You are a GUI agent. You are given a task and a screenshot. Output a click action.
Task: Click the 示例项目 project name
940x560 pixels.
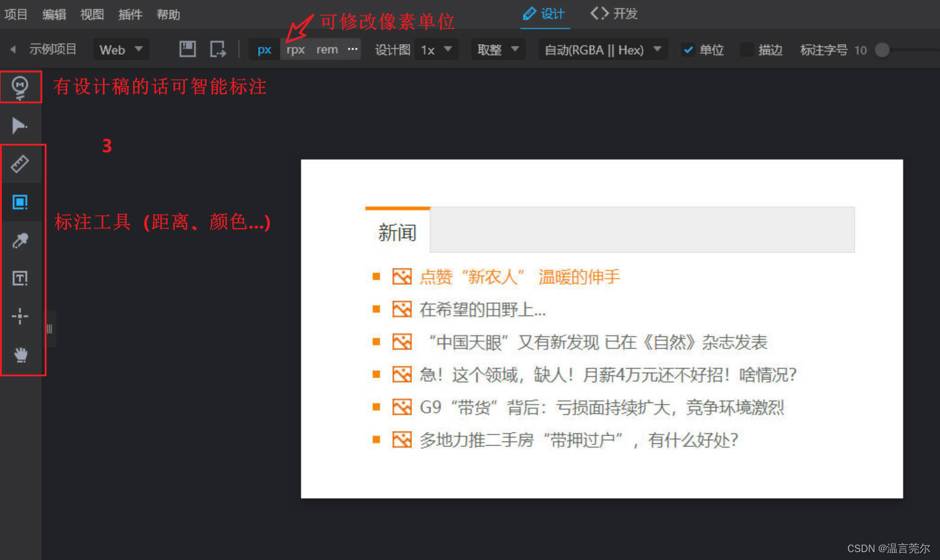pyautogui.click(x=53, y=49)
